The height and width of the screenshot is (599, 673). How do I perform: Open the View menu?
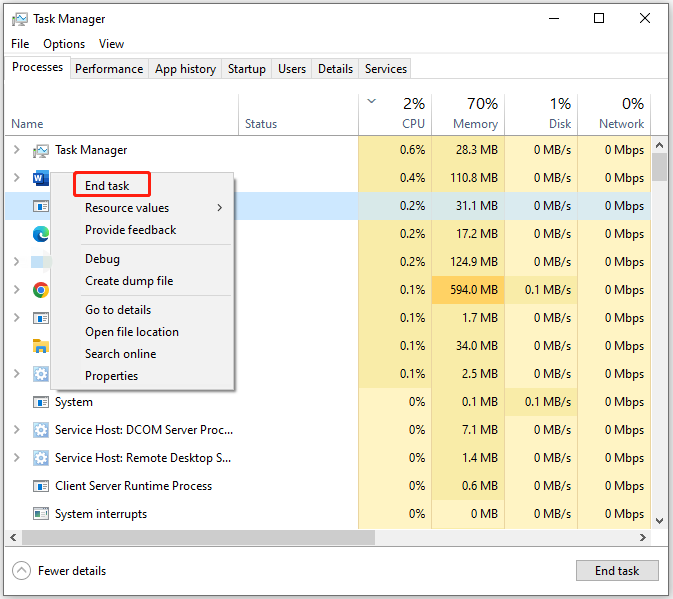pos(111,44)
